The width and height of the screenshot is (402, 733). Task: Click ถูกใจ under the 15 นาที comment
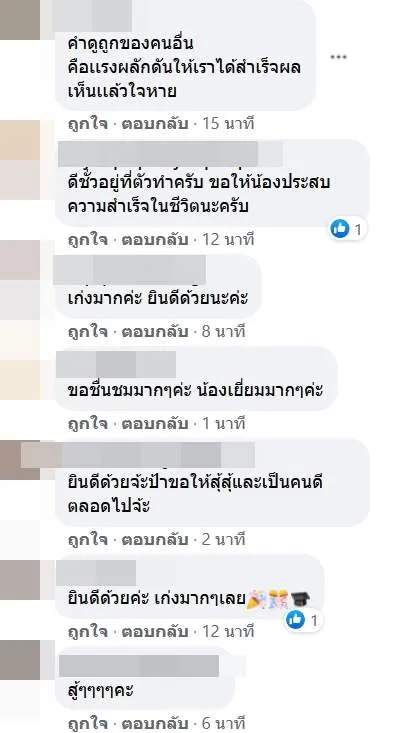click(x=88, y=124)
